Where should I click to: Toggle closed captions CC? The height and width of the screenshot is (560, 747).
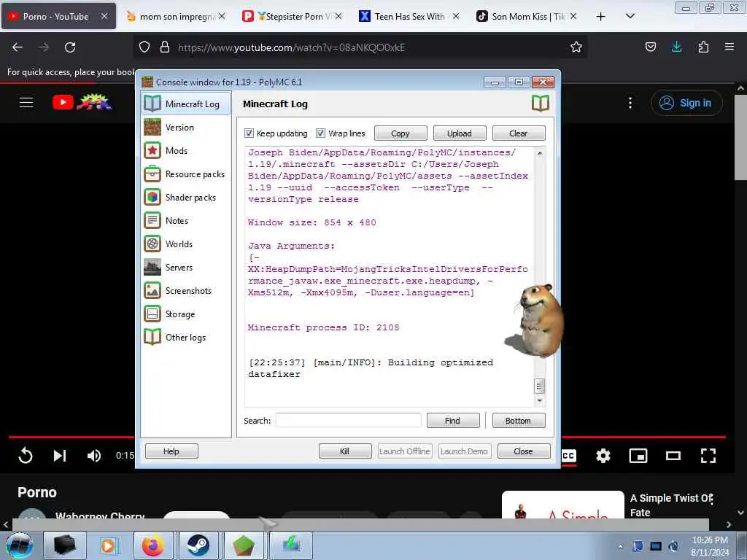tap(569, 456)
